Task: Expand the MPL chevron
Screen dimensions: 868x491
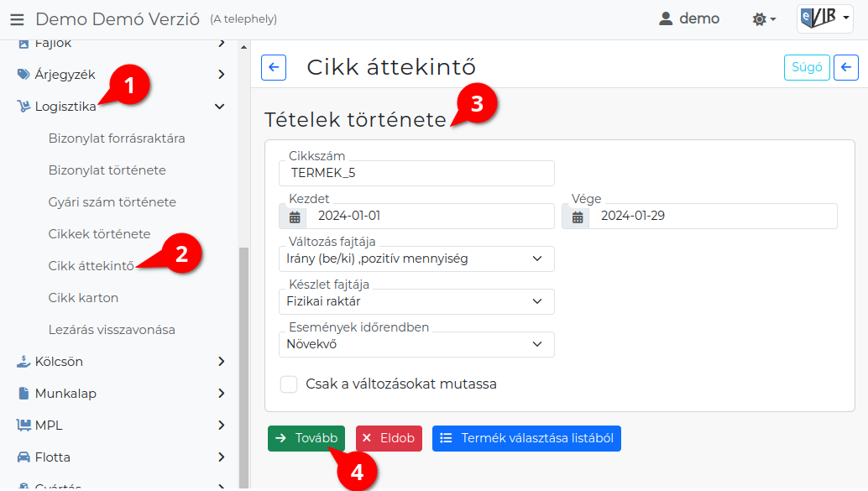Action: pyautogui.click(x=222, y=426)
